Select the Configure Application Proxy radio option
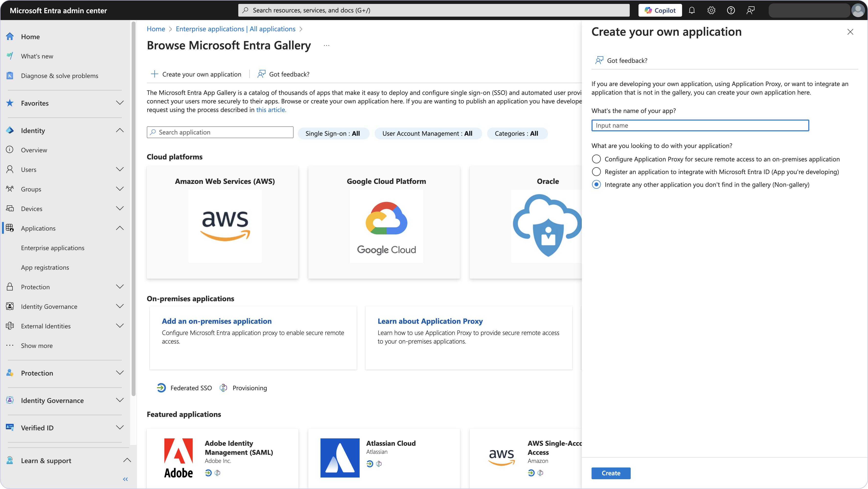868x489 pixels. 596,159
